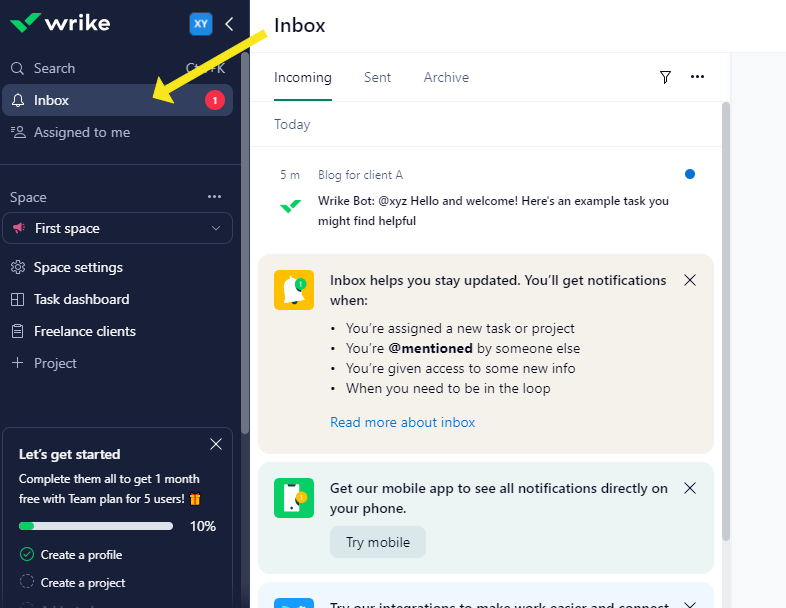Click the sidebar vertical scrollbar

[x=245, y=243]
